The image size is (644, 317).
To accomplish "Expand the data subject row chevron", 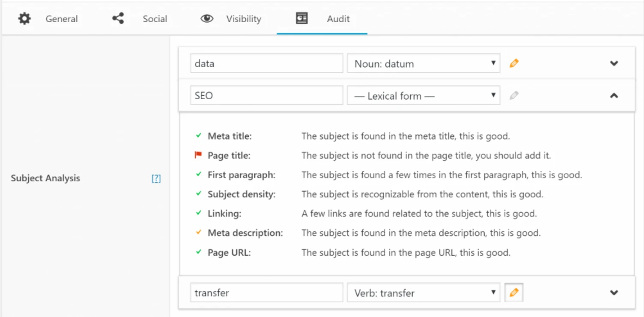I will [x=614, y=63].
